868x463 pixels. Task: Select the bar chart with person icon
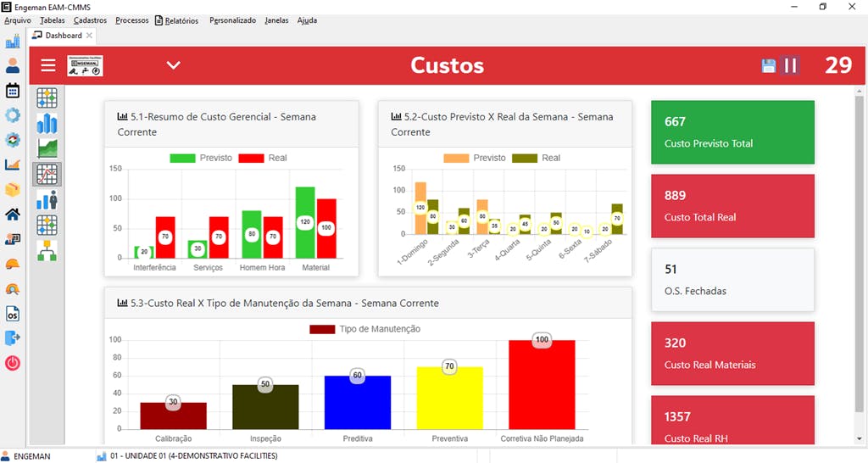[47, 199]
